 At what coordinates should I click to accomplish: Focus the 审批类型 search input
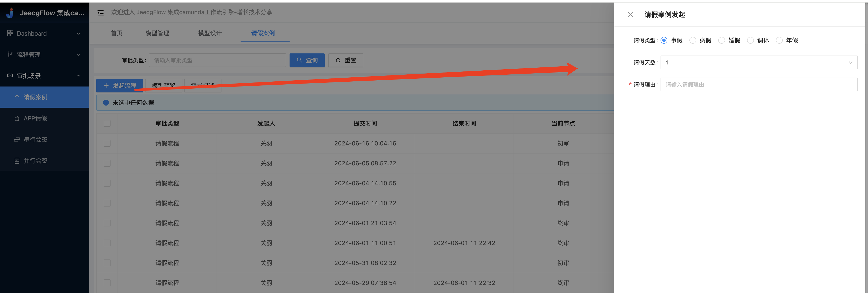217,60
